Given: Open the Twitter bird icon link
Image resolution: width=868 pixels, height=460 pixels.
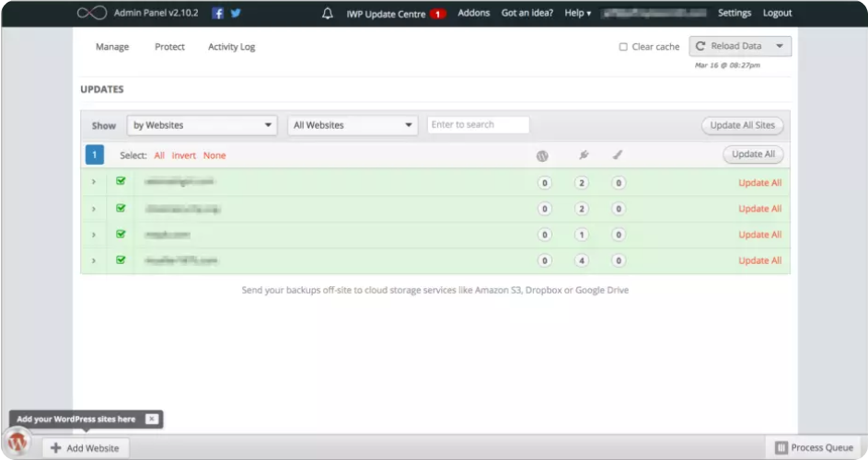Looking at the screenshot, I should [236, 13].
